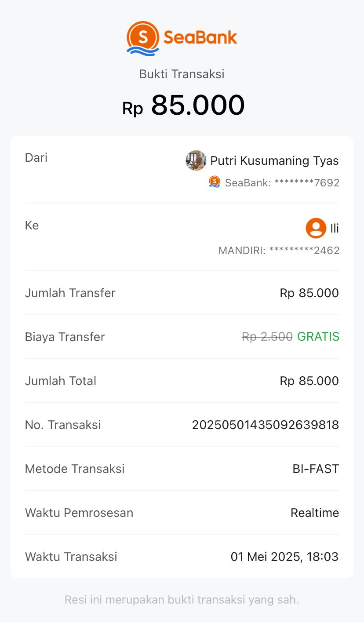Select transaction number 20250501435092639818
This screenshot has height=622, width=364.
pos(265,425)
